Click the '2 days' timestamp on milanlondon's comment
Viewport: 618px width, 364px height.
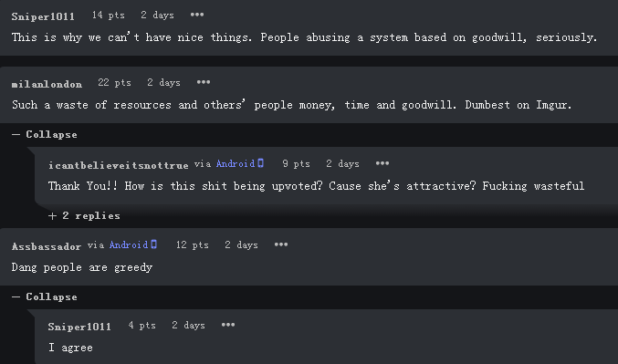163,83
